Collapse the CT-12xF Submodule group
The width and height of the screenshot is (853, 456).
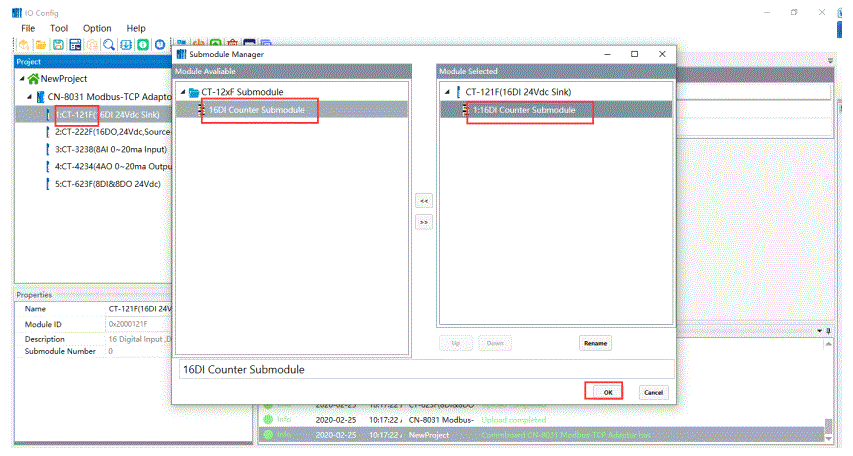tap(183, 92)
